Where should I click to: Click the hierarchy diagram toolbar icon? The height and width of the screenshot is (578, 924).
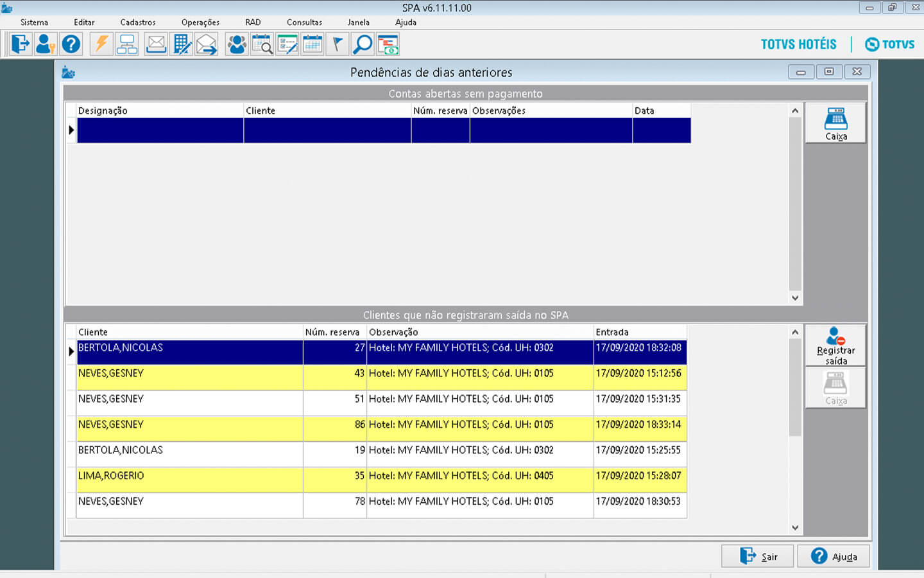[x=127, y=44]
